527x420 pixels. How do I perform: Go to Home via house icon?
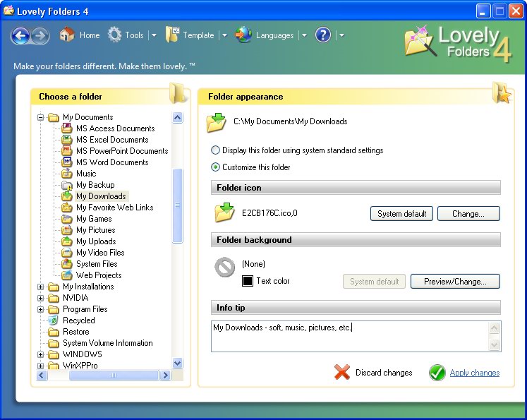pos(67,35)
